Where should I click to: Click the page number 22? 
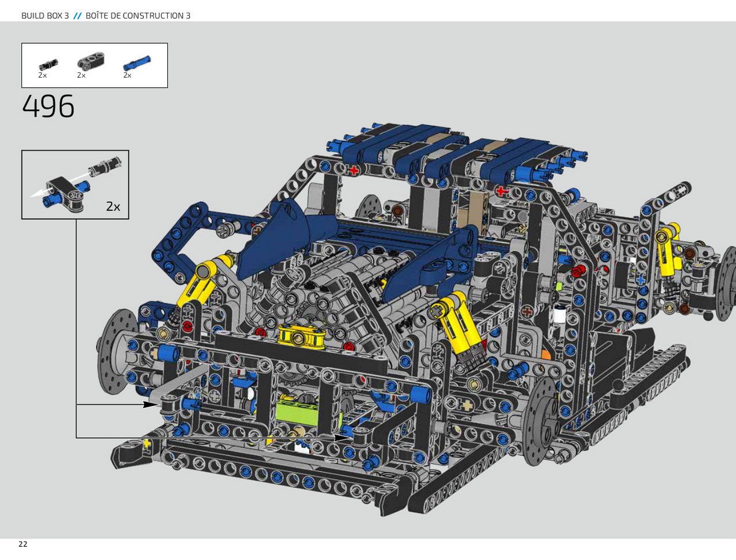[23, 544]
